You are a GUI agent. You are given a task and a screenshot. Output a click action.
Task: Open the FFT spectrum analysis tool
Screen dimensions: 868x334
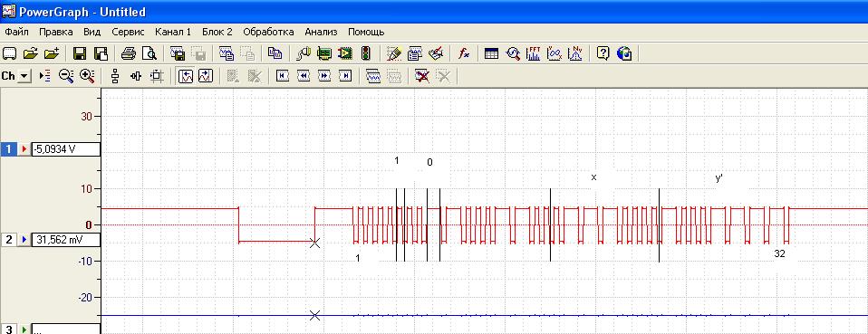534,53
